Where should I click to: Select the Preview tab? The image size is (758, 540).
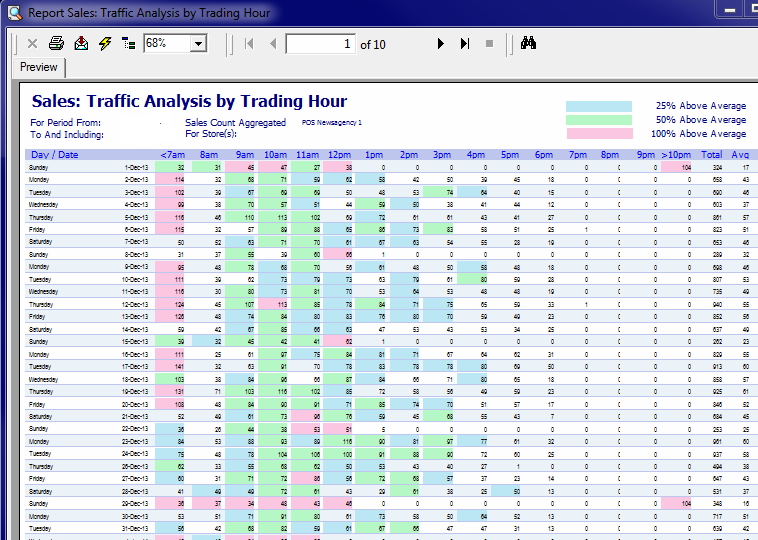coord(39,67)
